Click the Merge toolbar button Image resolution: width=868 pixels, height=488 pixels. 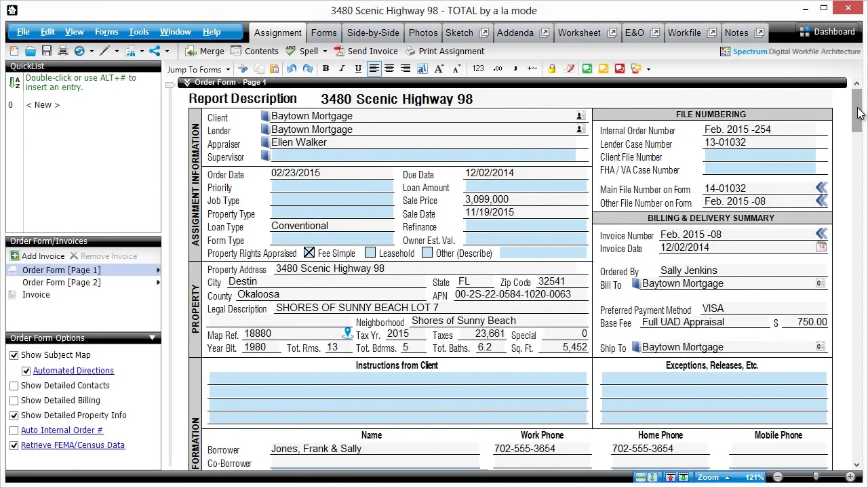tap(204, 51)
